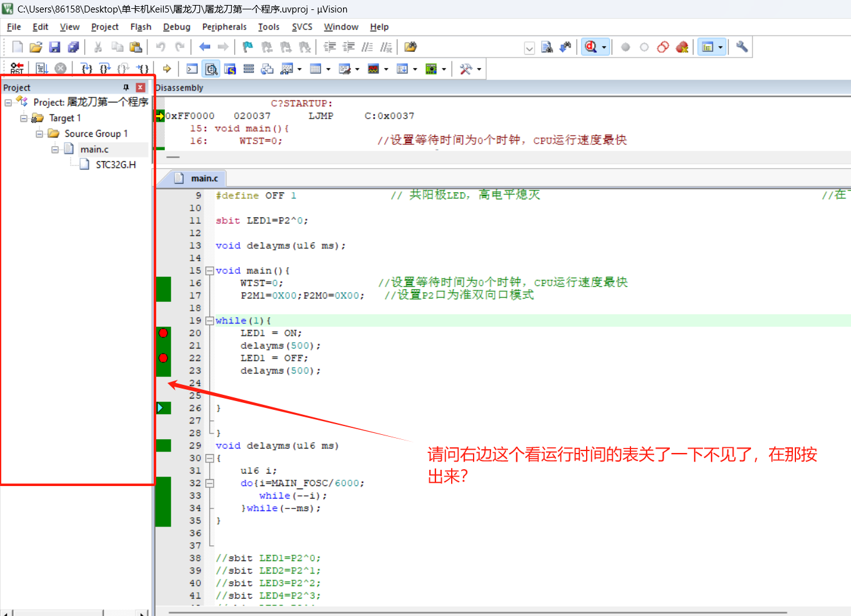This screenshot has height=616, width=851.
Task: Fold the void main() code block
Action: pos(209,271)
